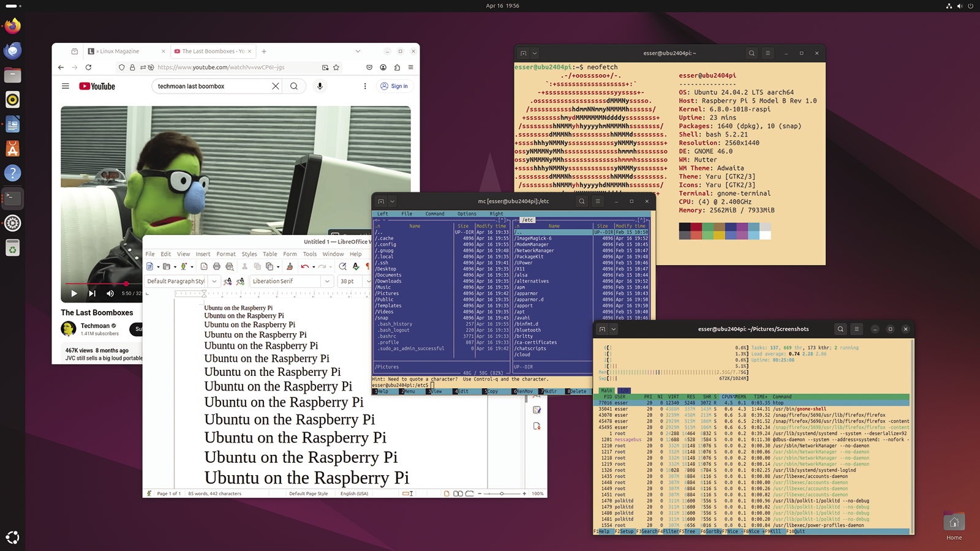Click YouTube voice search microphone
The image size is (980, 551).
click(320, 86)
